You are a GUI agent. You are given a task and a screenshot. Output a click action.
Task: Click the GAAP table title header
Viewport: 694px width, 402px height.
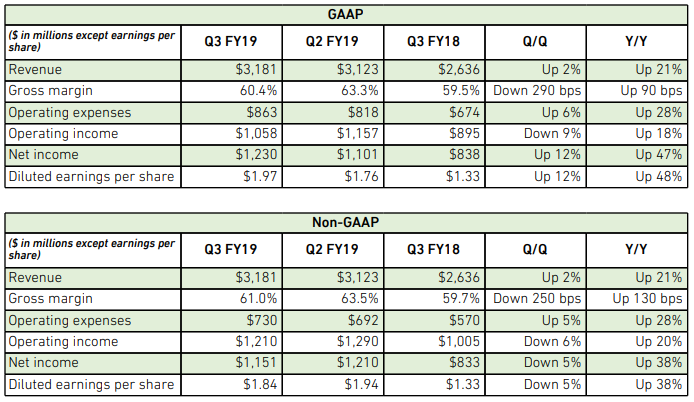[346, 15]
